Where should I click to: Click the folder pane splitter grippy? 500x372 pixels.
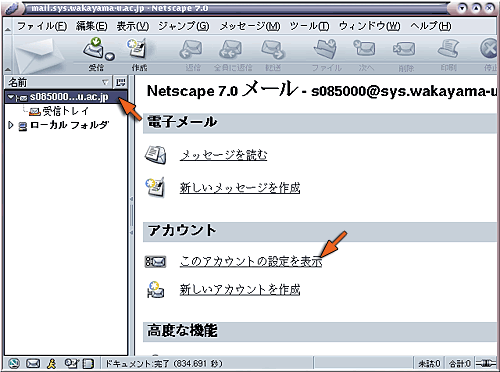[132, 215]
